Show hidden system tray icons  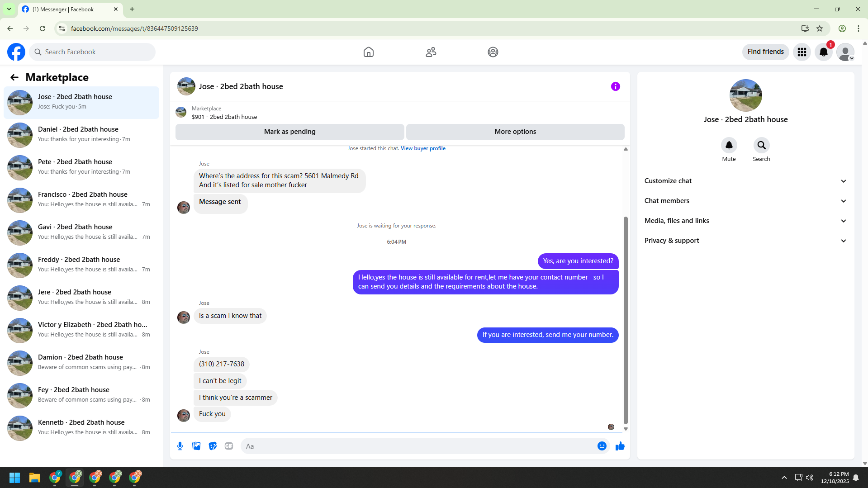pyautogui.click(x=784, y=478)
